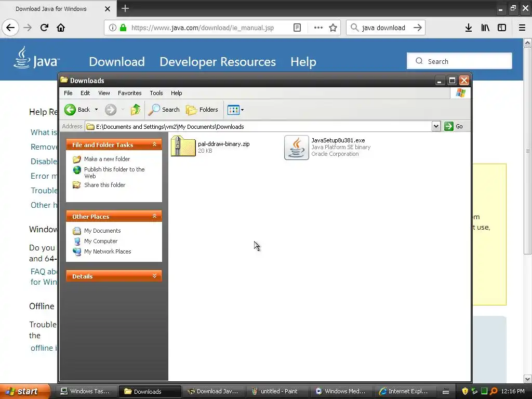Viewport: 532px width, 399px height.
Task: Open Explorer Search toolbar button
Action: point(164,110)
